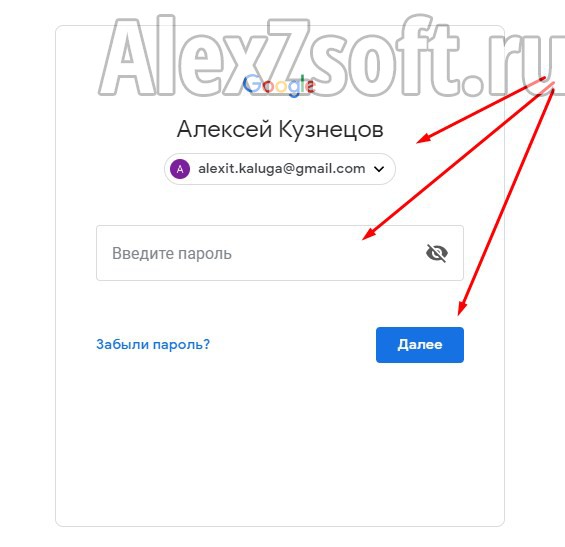Click the Alex7soft.ru watermark text

[332, 56]
